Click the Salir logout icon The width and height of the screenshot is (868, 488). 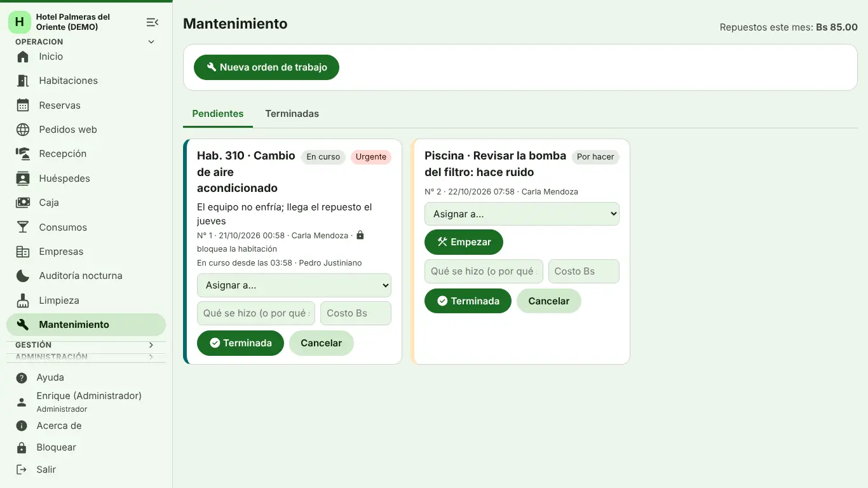point(22,470)
